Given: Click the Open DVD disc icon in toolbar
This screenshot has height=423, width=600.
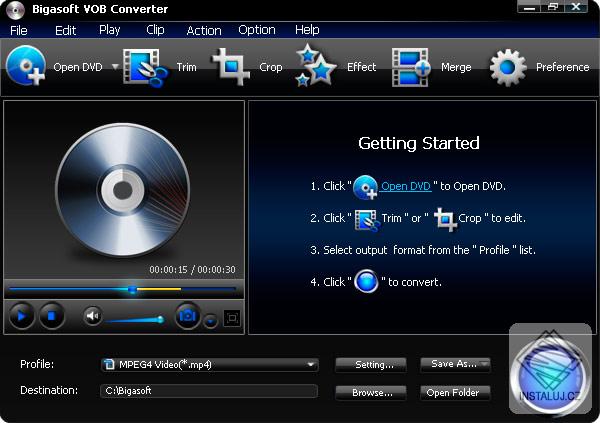Looking at the screenshot, I should [26, 65].
